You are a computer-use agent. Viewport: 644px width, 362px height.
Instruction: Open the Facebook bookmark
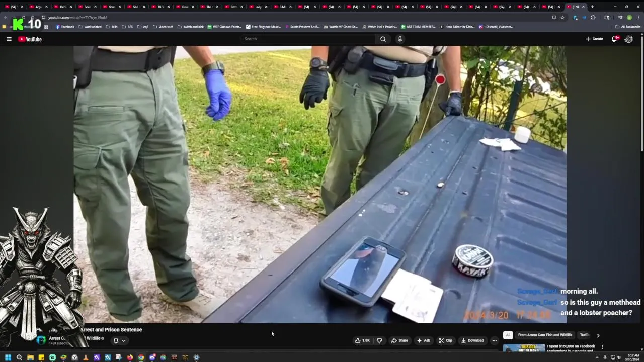(65, 27)
